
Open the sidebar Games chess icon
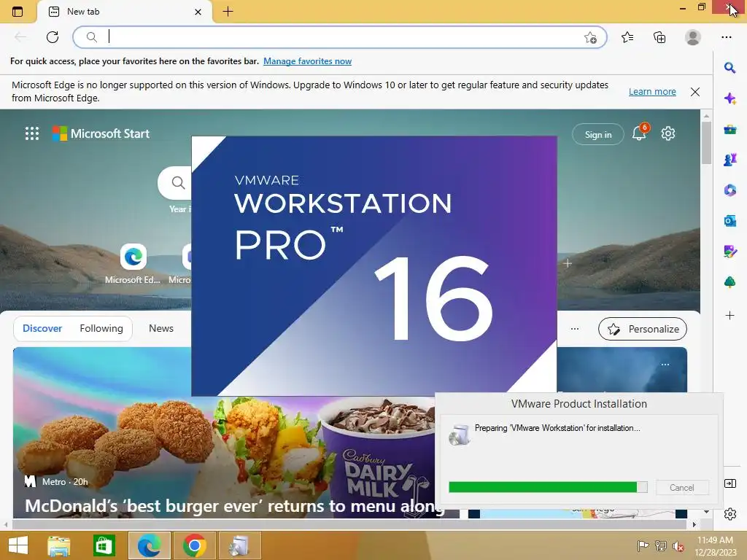(729, 160)
